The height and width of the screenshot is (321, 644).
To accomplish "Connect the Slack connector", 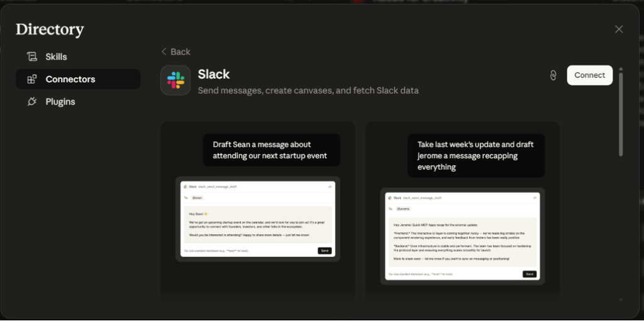I will pos(590,75).
